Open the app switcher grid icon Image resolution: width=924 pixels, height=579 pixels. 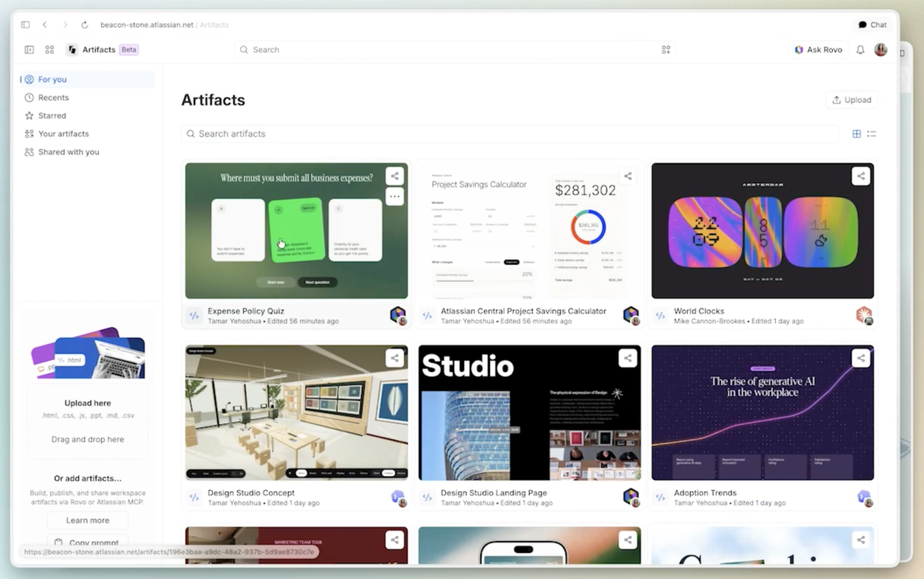coord(50,50)
